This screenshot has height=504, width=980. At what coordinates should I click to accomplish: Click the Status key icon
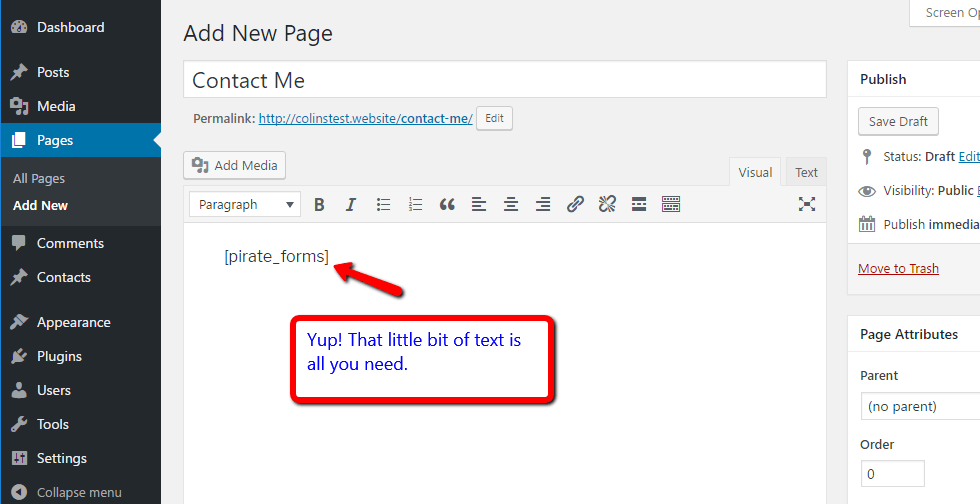click(866, 156)
